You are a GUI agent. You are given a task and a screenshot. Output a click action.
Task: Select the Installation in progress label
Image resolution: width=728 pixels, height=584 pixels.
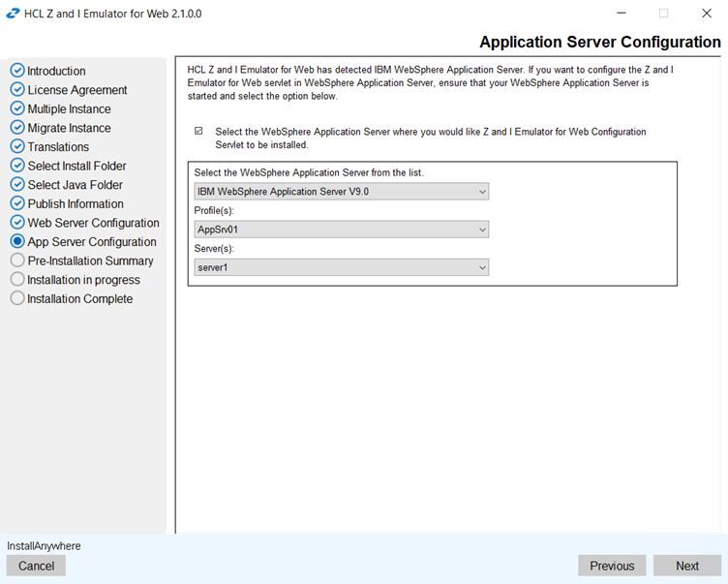83,280
